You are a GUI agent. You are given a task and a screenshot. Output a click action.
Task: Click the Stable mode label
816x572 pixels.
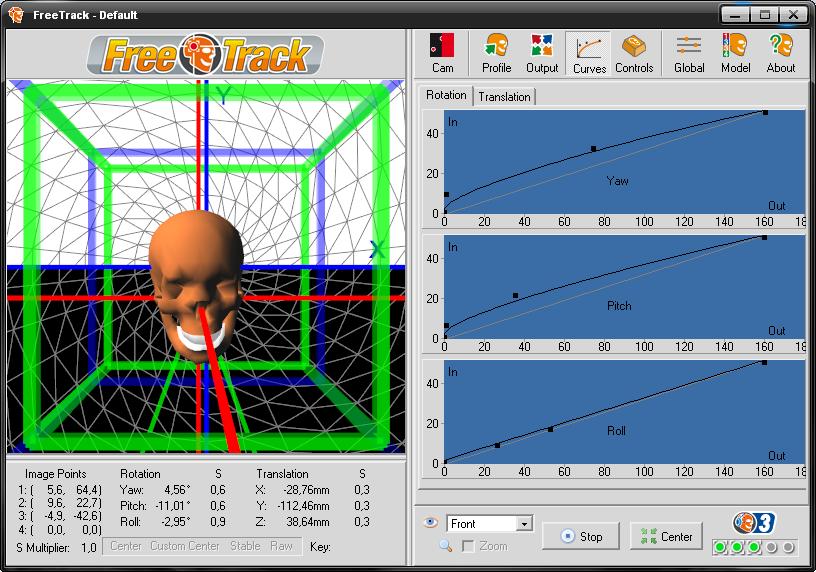point(245,546)
